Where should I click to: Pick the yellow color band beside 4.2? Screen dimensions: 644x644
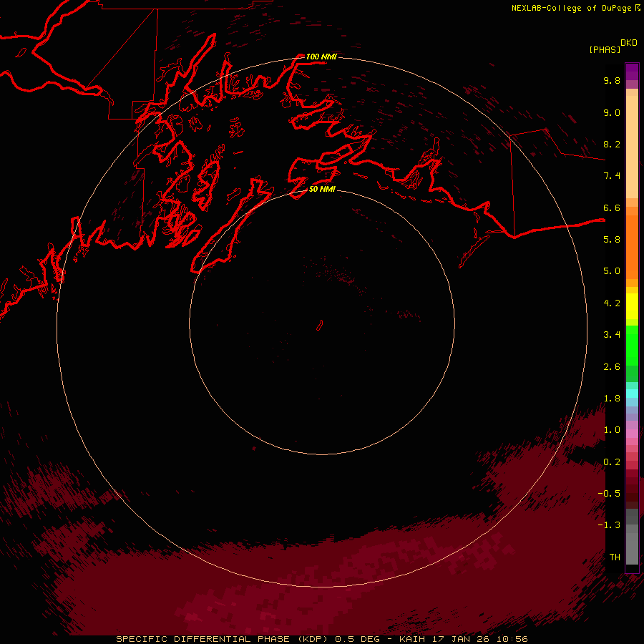click(x=632, y=306)
